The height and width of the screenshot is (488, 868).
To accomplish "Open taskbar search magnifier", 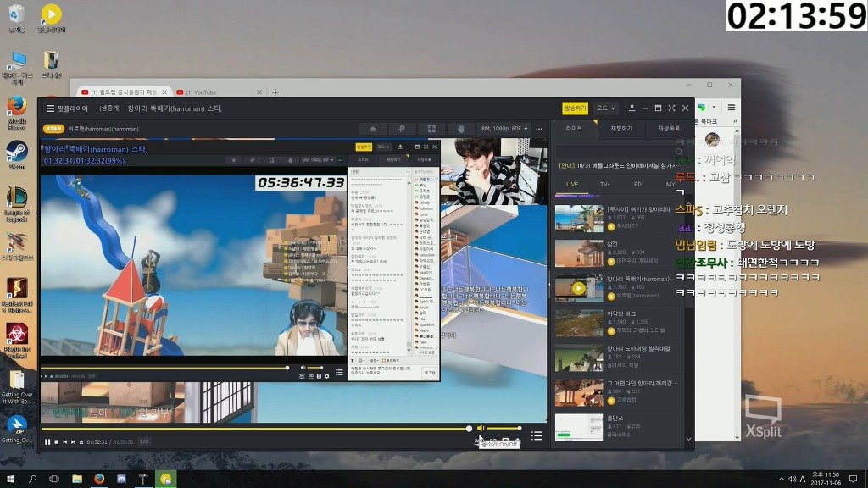I will [33, 479].
